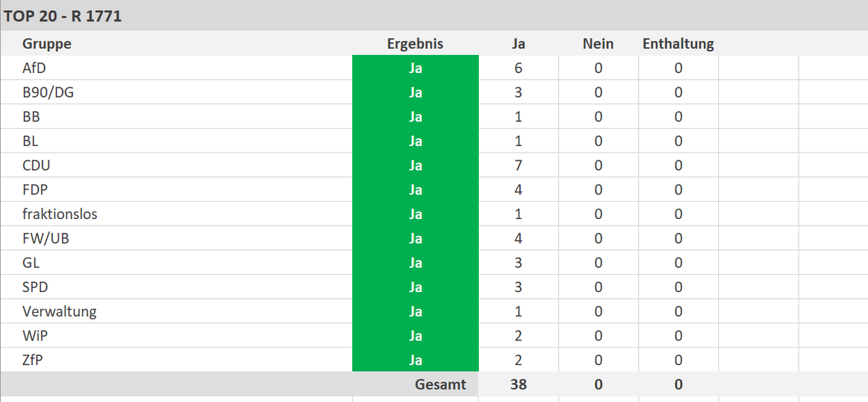Click the Gesamt total label
The width and height of the screenshot is (868, 402).
tap(440, 384)
